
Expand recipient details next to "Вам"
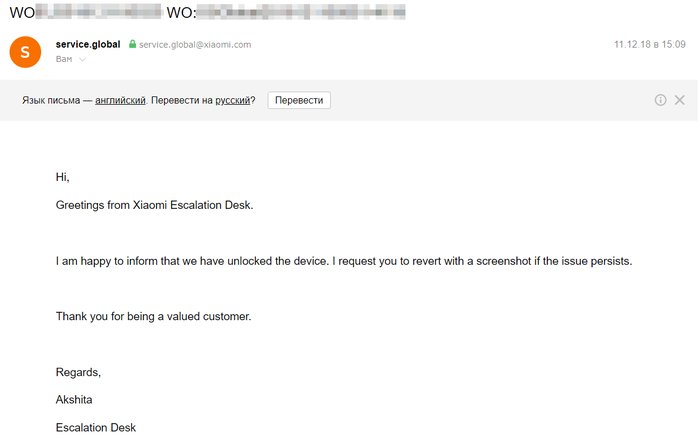(x=83, y=60)
